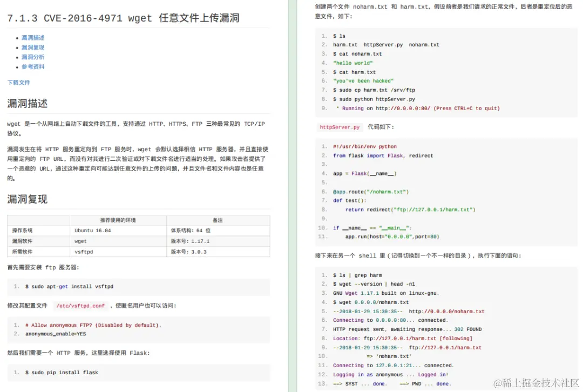This screenshot has width=583, height=392.
Task: Click the 漏洞复现 section heading
Action: (x=27, y=199)
